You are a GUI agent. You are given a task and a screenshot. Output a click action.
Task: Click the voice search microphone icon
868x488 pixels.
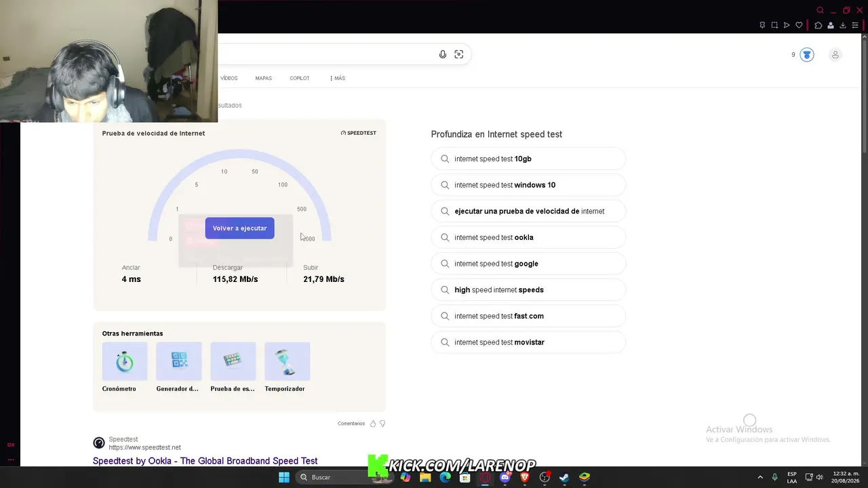pos(443,54)
